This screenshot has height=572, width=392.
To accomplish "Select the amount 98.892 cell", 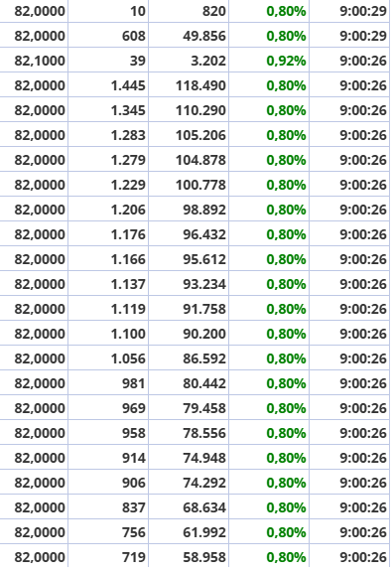I will [189, 210].
